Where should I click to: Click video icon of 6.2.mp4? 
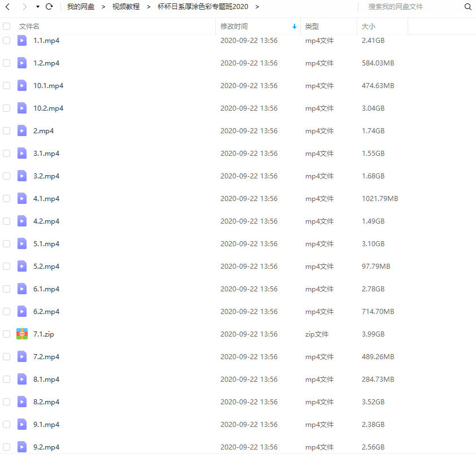point(22,312)
